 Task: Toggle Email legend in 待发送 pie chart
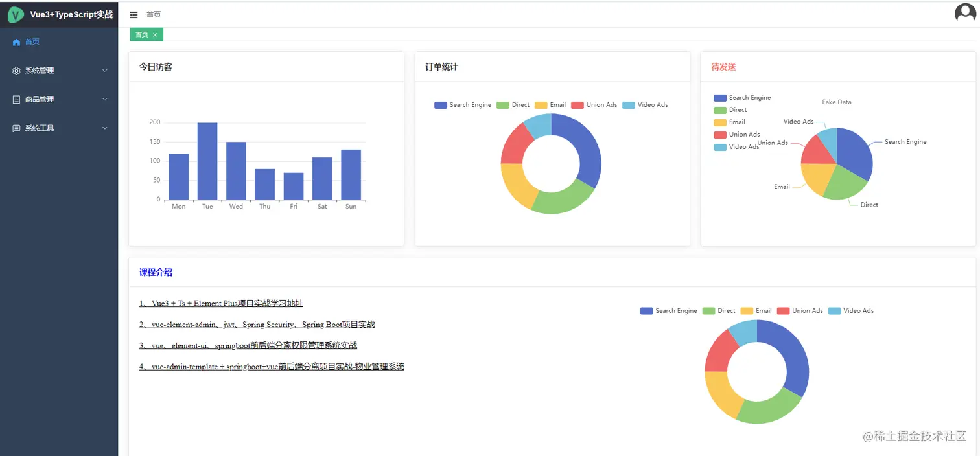tap(729, 122)
